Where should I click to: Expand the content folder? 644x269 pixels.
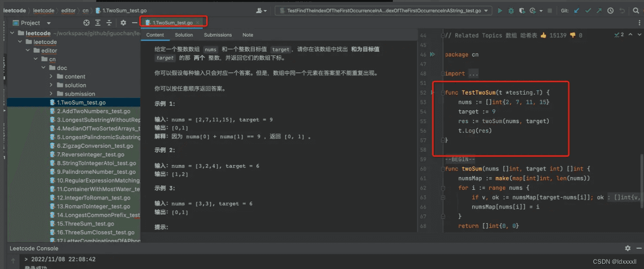click(51, 76)
